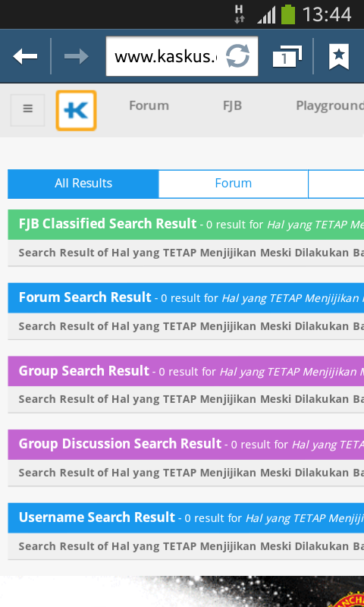Tap the browser back arrow
The height and width of the screenshot is (607, 364).
pyautogui.click(x=25, y=56)
